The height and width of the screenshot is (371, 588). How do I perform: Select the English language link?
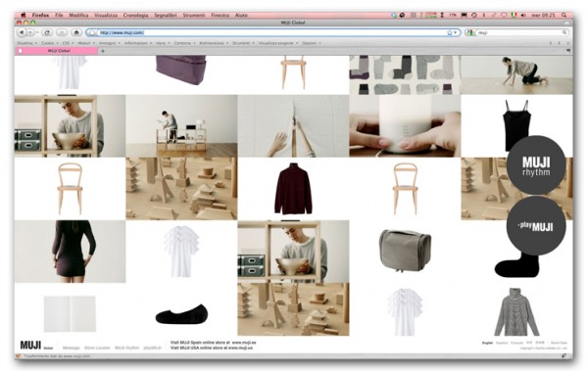tap(487, 343)
